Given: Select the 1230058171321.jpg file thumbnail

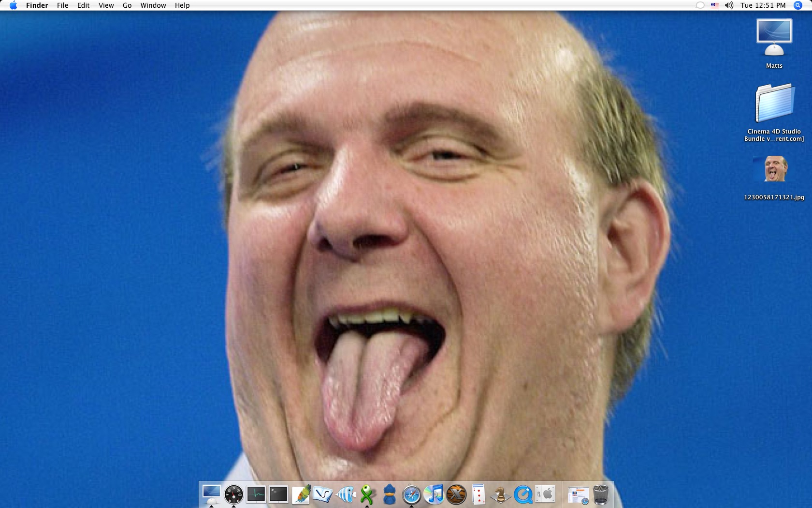Looking at the screenshot, I should click(774, 169).
